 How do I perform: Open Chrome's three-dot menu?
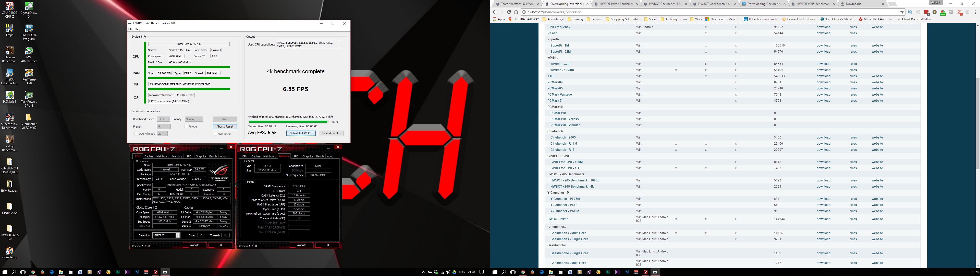click(x=976, y=12)
